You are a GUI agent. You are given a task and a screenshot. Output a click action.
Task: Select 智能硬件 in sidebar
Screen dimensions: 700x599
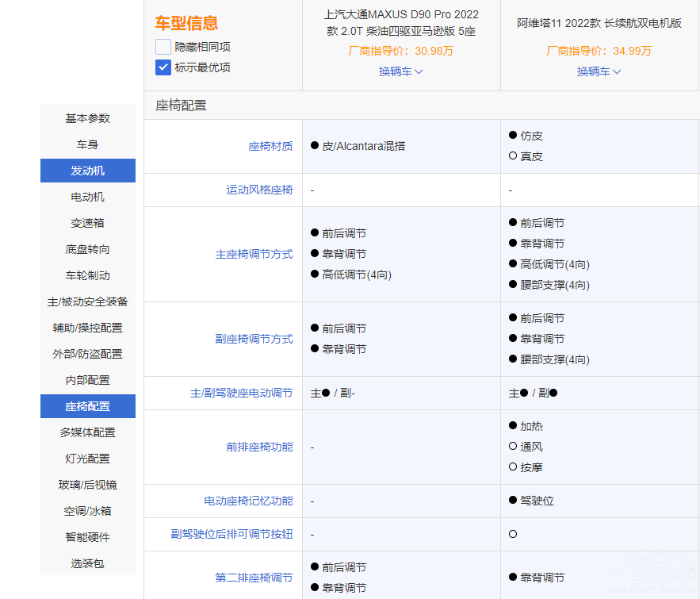point(88,537)
